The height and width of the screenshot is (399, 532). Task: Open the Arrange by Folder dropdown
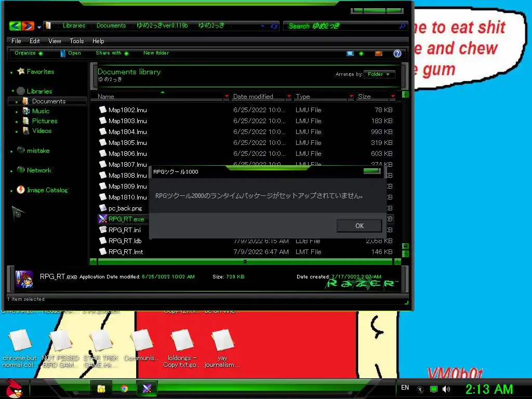379,74
